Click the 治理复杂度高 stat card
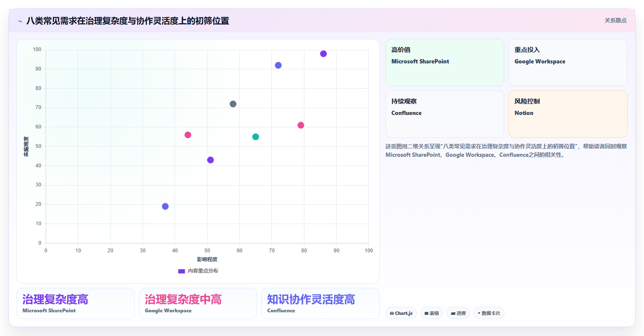This screenshot has height=336, width=644. [76, 303]
